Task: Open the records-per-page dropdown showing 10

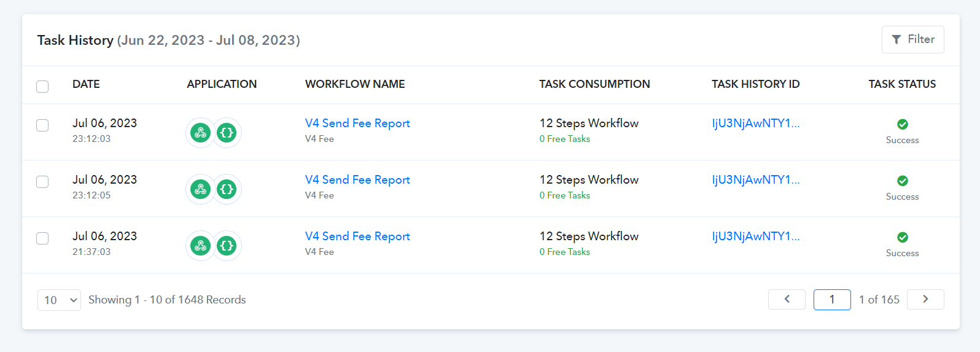Action: pos(59,300)
